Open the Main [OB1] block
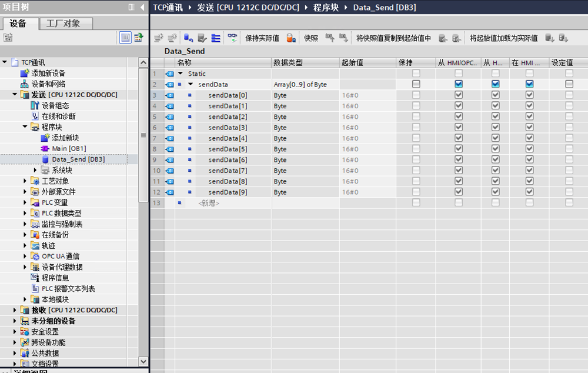The height and width of the screenshot is (373, 588). click(x=68, y=148)
